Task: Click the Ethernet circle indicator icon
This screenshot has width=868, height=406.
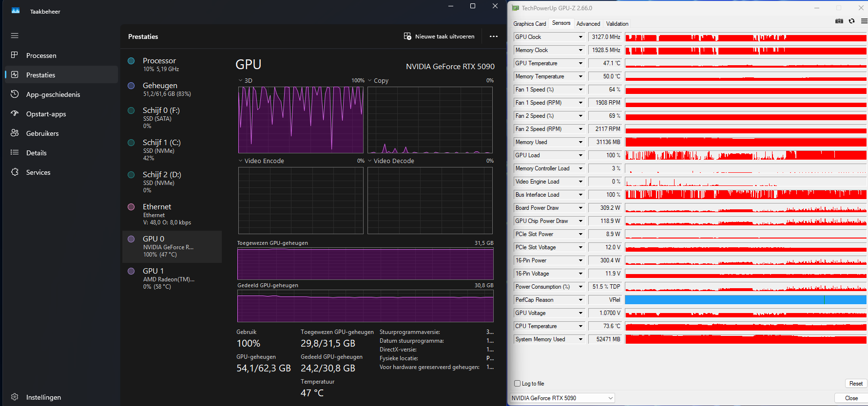Action: 131,207
